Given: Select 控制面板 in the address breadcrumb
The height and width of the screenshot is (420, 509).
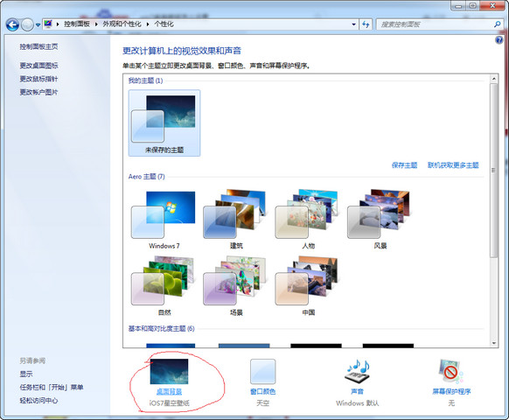Looking at the screenshot, I should coord(77,24).
